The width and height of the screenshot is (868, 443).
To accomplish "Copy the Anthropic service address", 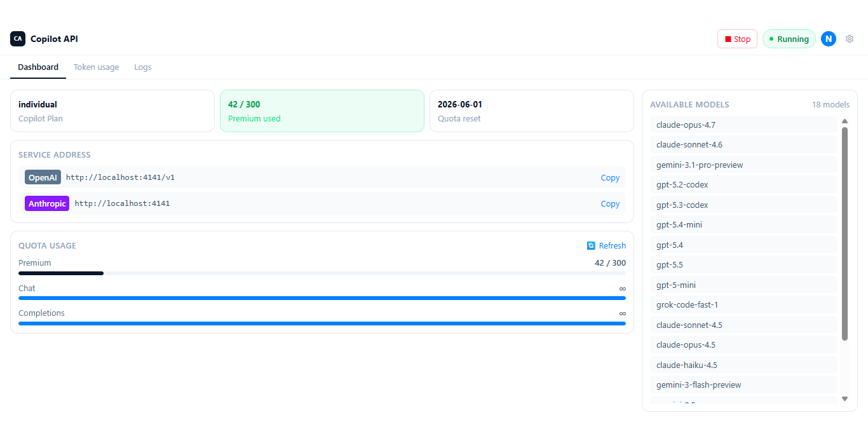I will tap(610, 203).
